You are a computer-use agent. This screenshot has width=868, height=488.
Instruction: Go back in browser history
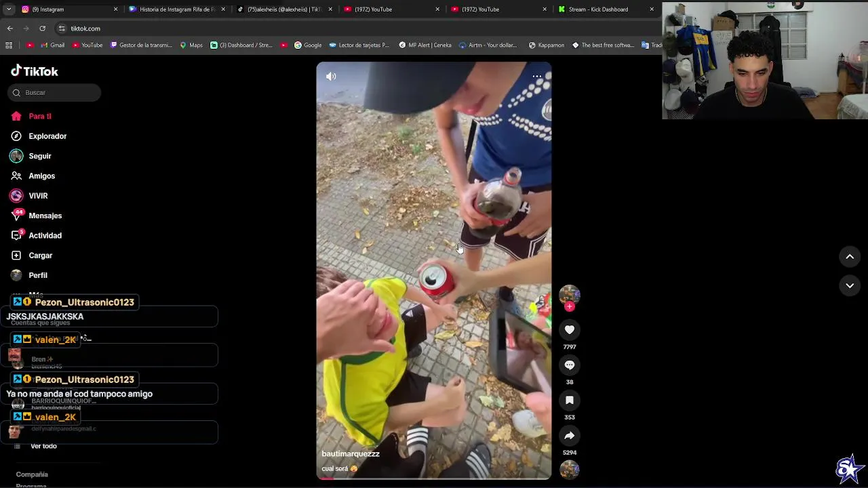tap(9, 28)
